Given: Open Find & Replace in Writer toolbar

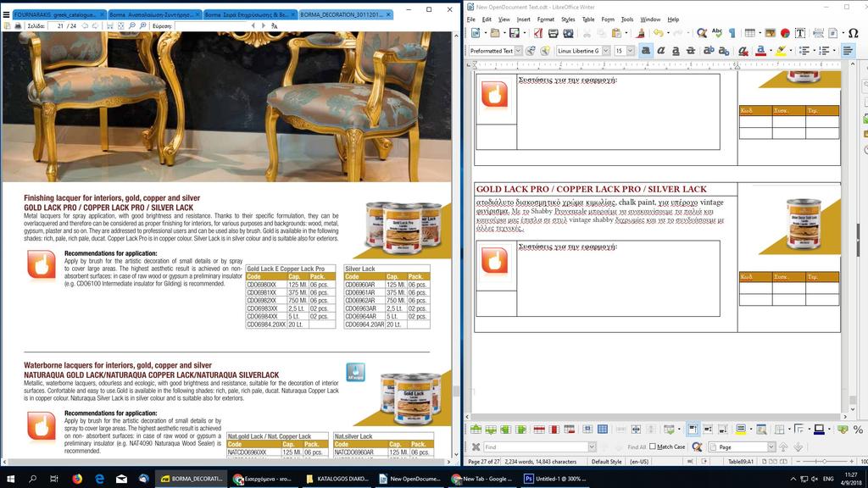Looking at the screenshot, I should pos(701,33).
